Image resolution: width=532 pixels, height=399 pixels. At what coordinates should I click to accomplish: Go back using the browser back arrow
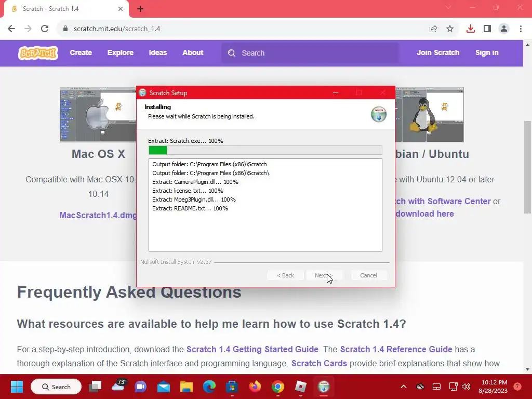click(x=11, y=29)
